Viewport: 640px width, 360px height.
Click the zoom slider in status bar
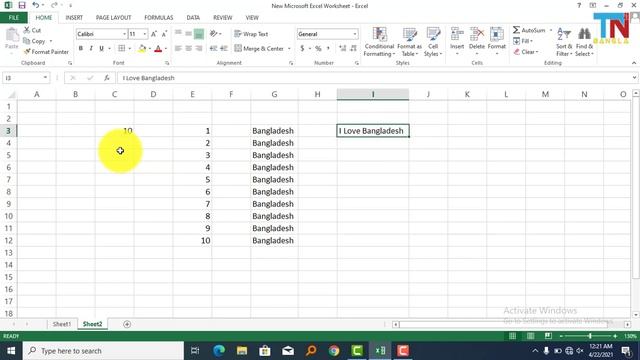click(590, 336)
